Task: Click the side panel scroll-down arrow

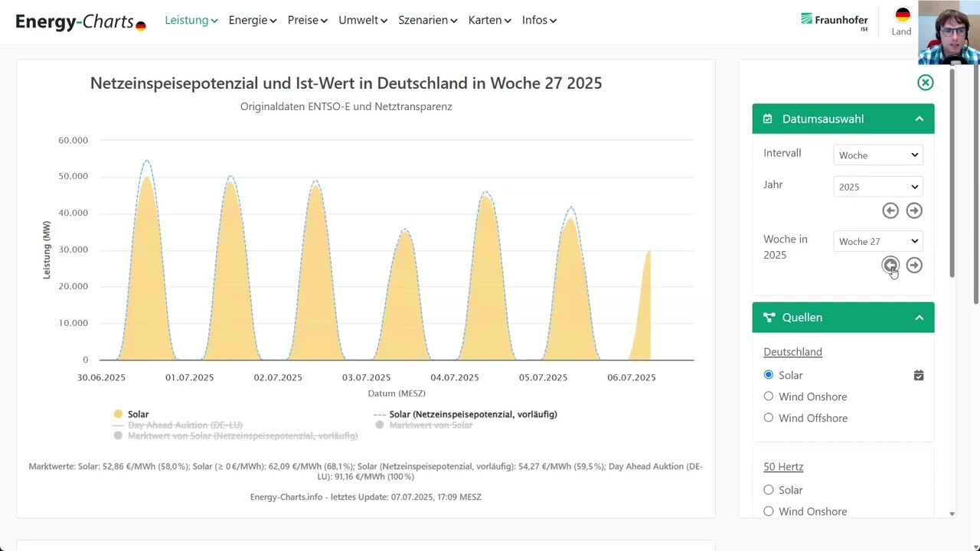Action: (952, 514)
